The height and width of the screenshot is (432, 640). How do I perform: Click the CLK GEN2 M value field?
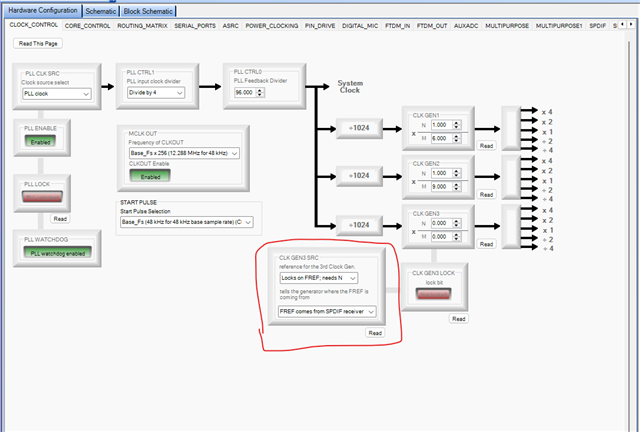click(x=441, y=187)
